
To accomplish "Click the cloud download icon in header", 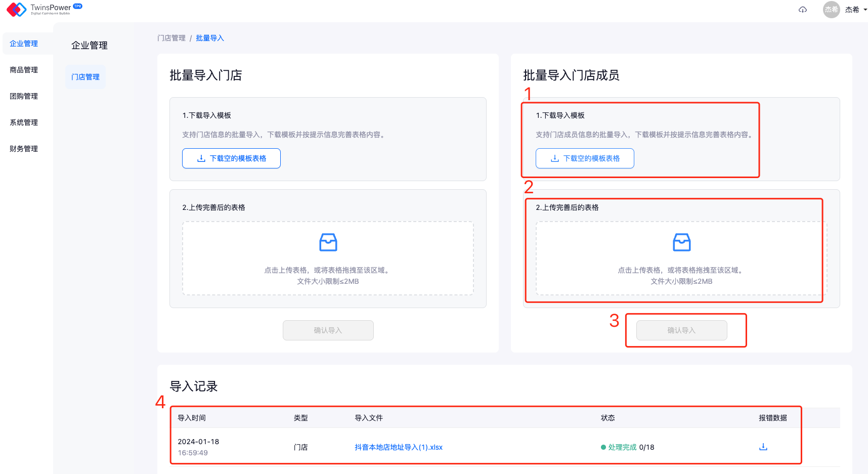I will pos(803,10).
